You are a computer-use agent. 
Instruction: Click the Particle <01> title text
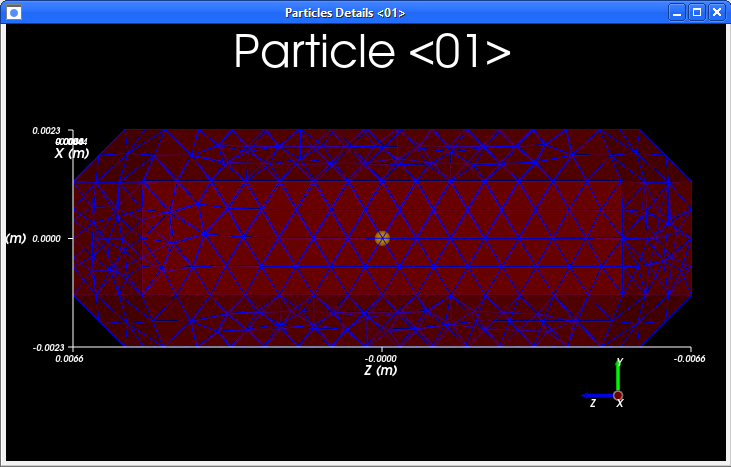(372, 51)
